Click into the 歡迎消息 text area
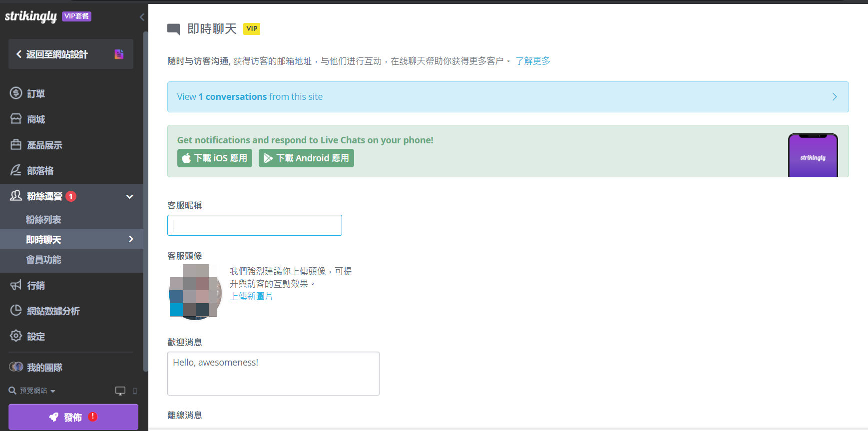The height and width of the screenshot is (431, 868). tap(273, 374)
